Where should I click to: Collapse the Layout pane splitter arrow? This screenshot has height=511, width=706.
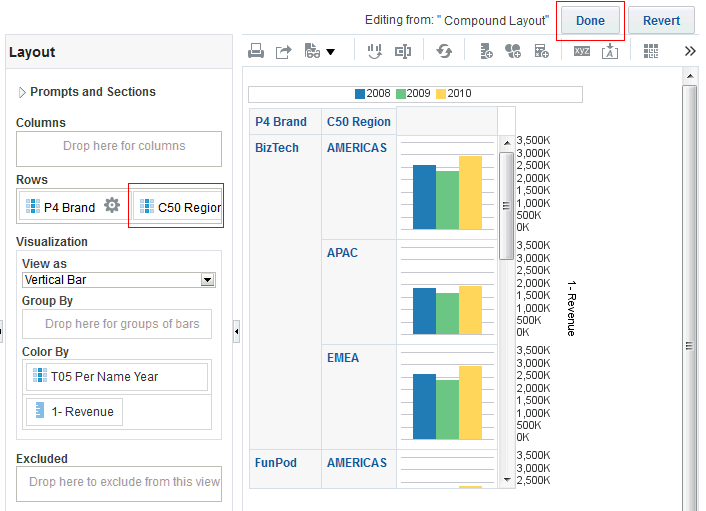[236, 329]
